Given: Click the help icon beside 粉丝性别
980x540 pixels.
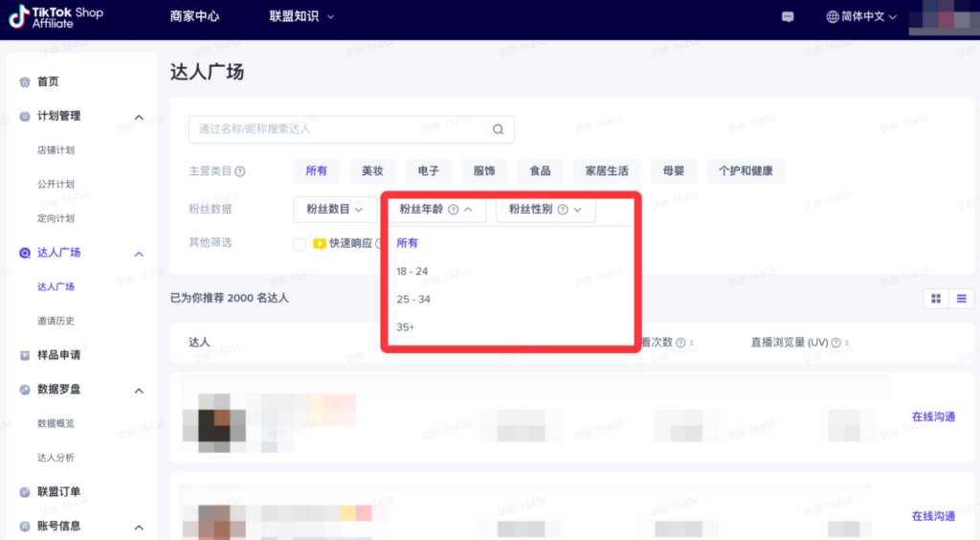Looking at the screenshot, I should point(563,210).
